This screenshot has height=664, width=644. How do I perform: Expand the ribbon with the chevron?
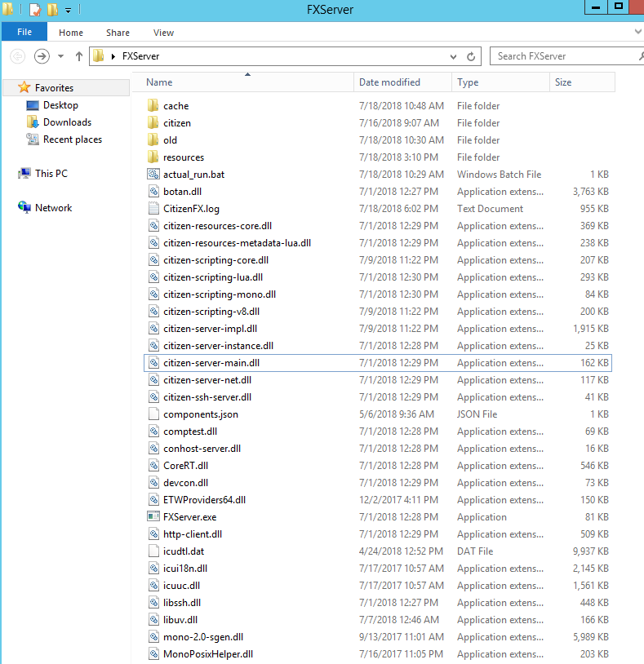[638, 31]
